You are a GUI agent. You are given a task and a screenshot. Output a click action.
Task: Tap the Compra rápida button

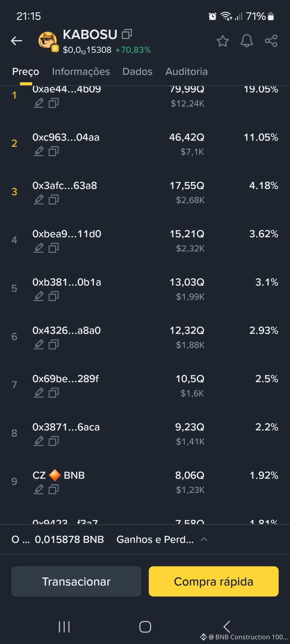(x=214, y=581)
